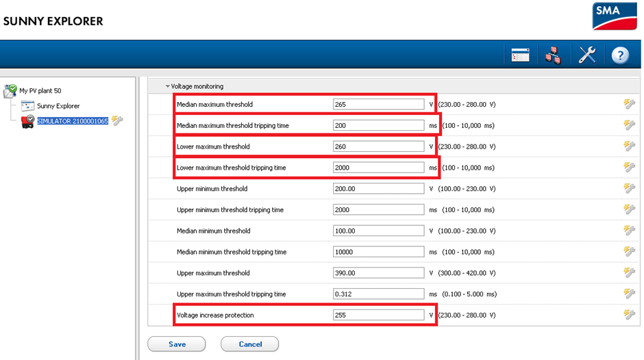Click installer icon for Median minimum threshold row
644x360 pixels.
(629, 230)
